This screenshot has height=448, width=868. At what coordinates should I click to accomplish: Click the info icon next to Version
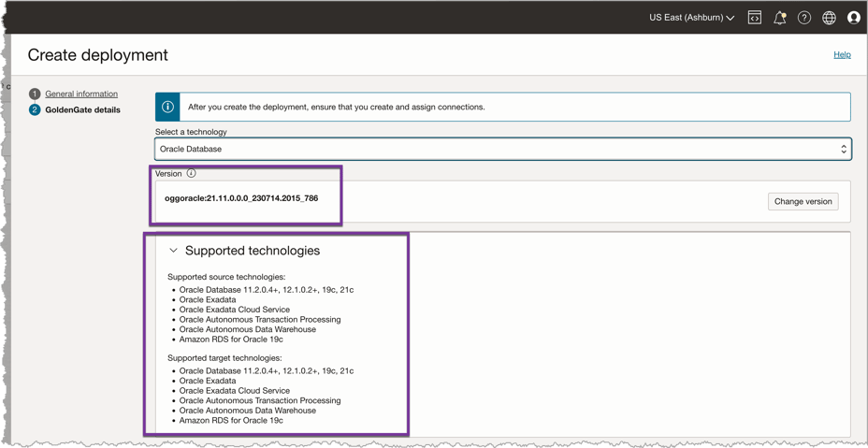(192, 174)
